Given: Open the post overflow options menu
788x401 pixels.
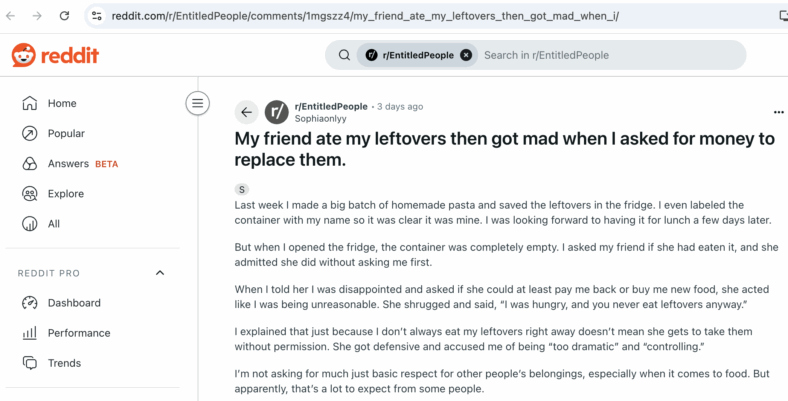Looking at the screenshot, I should (778, 112).
